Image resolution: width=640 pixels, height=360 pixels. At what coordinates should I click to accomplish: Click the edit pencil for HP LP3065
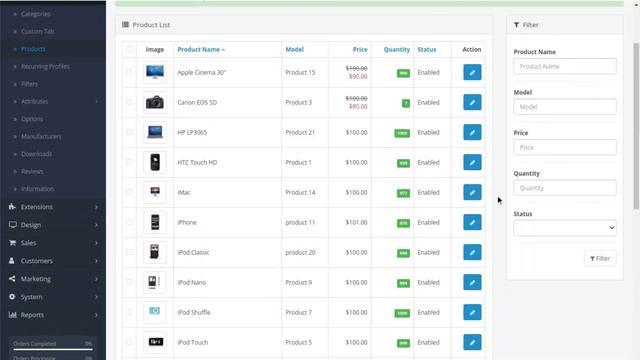click(472, 132)
